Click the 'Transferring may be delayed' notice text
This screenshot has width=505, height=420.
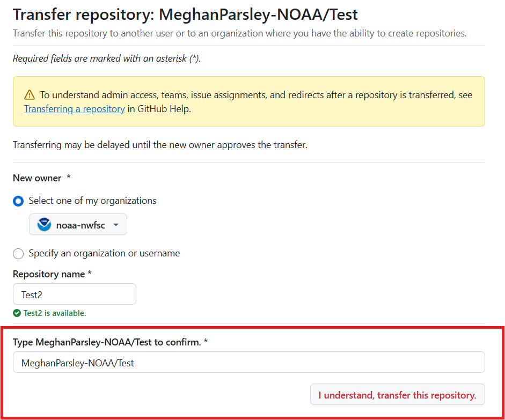point(160,145)
